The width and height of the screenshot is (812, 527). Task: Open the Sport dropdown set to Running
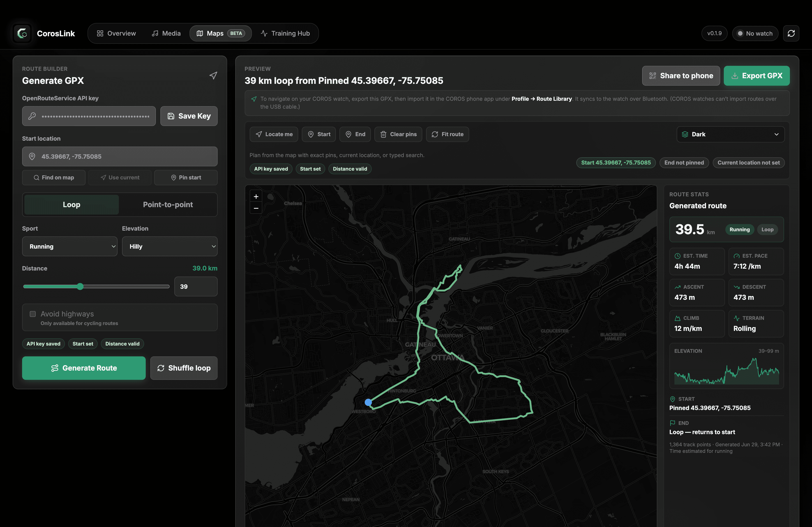70,246
